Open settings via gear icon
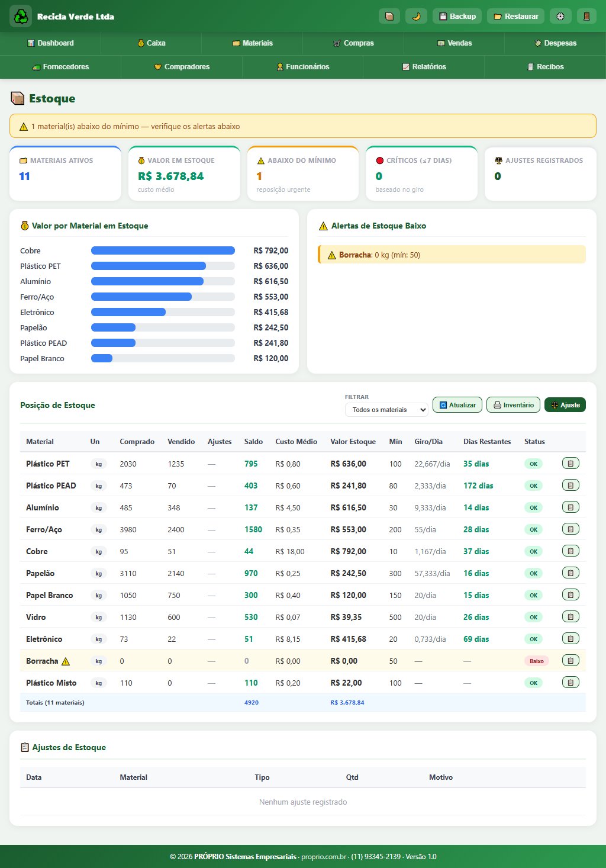The image size is (606, 868). (x=560, y=16)
